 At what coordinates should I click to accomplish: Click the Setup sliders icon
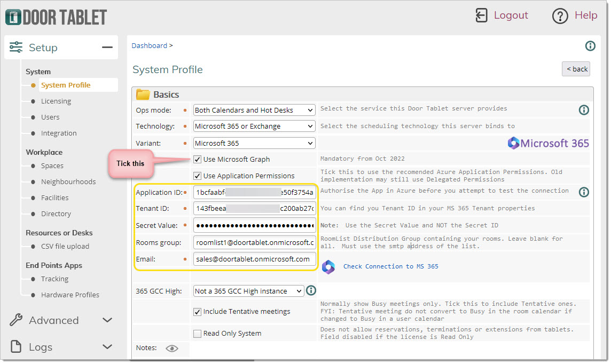point(16,47)
